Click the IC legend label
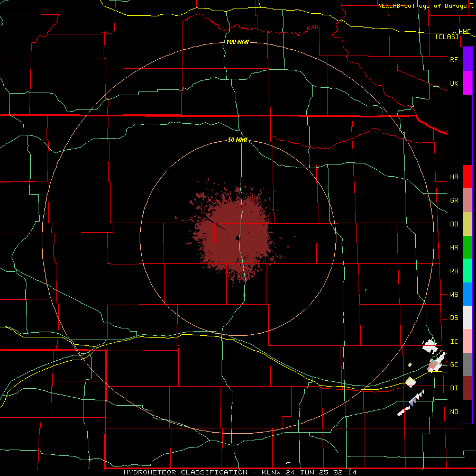 point(454,342)
